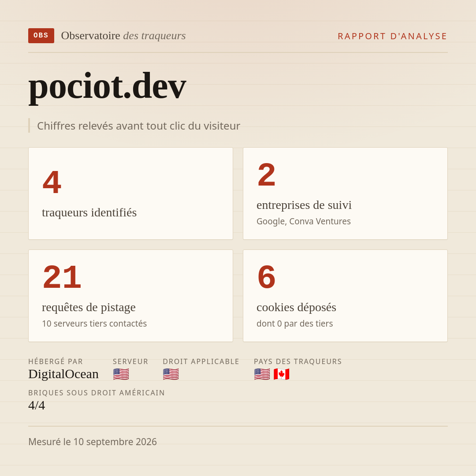Click the dont 0 par des tiers text
This screenshot has height=476, width=476.
pos(295,324)
